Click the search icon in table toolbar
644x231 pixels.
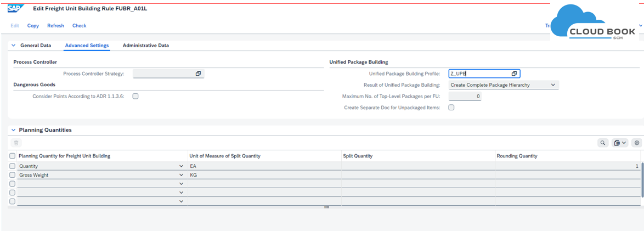603,143
